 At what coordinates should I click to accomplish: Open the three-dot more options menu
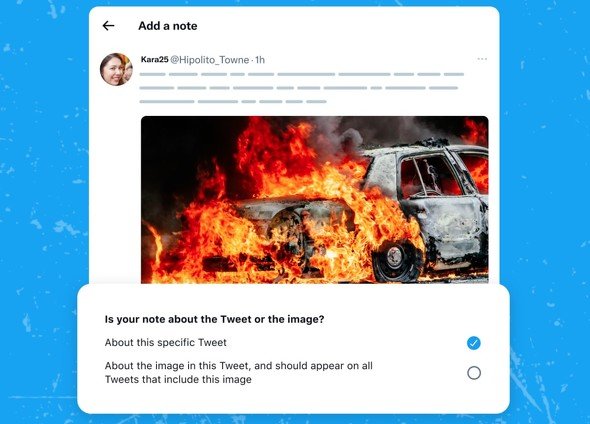tap(482, 59)
